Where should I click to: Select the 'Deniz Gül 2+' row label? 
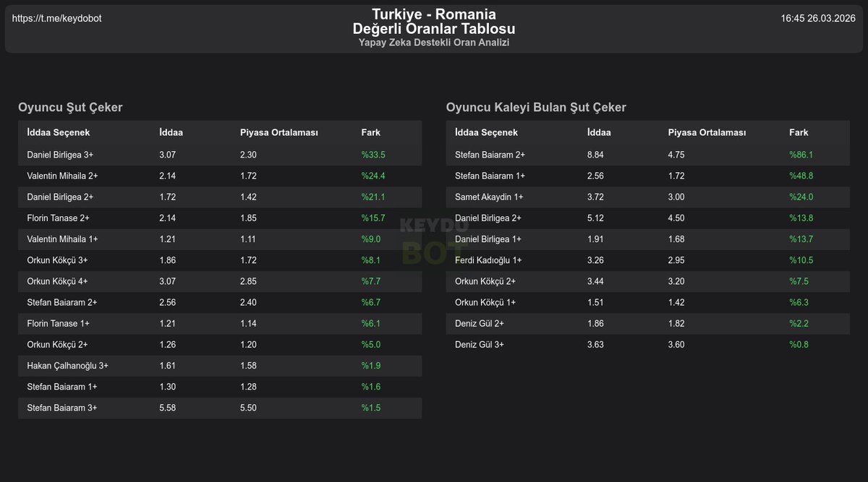click(x=480, y=323)
